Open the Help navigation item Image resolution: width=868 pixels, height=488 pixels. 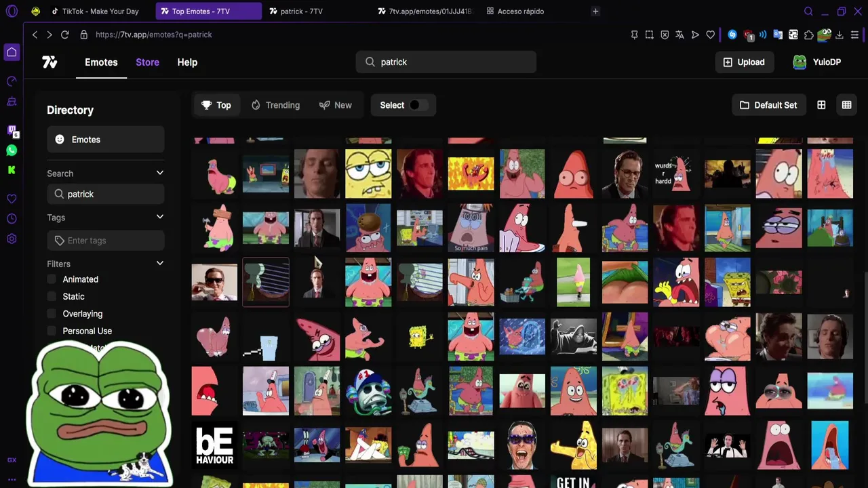pyautogui.click(x=187, y=62)
